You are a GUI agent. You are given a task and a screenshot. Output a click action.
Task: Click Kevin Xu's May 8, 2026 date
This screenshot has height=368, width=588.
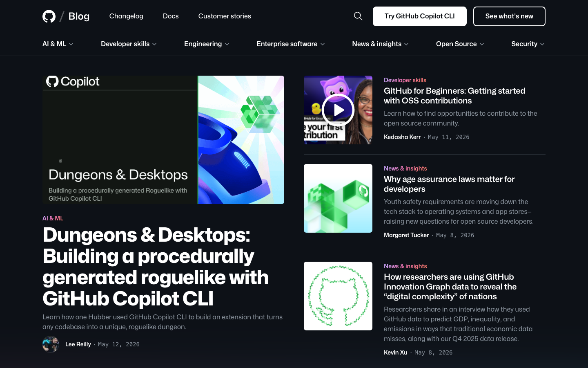(x=434, y=352)
